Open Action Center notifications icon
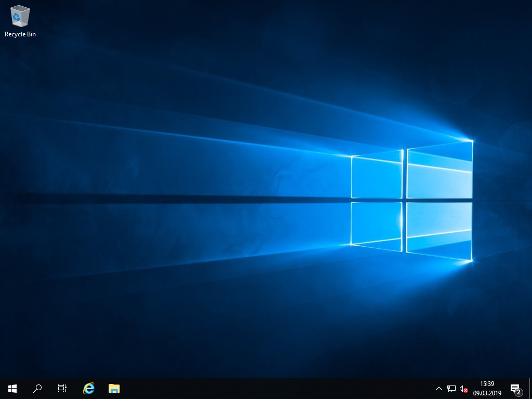The image size is (532, 399). click(x=516, y=389)
